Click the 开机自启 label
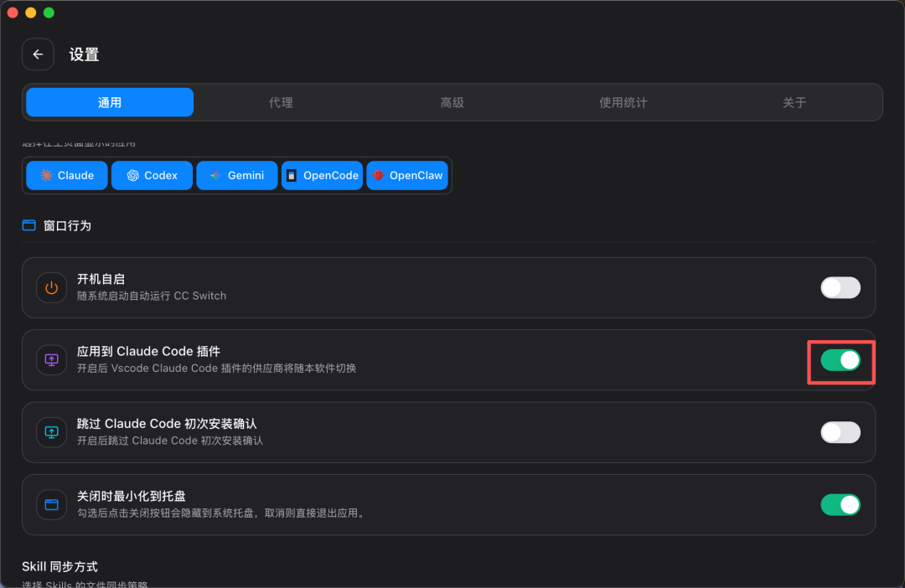Image resolution: width=905 pixels, height=588 pixels. (x=101, y=279)
